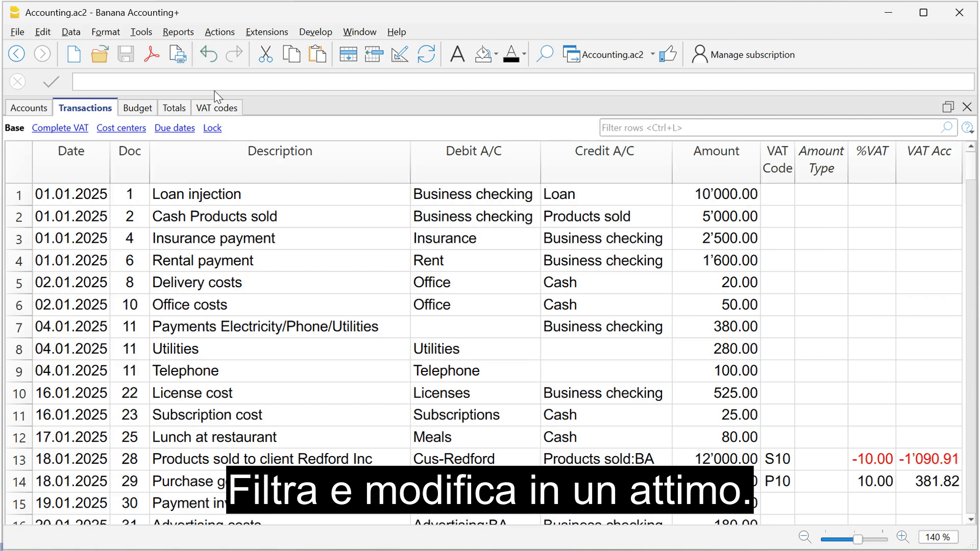Image resolution: width=980 pixels, height=551 pixels.
Task: Click the Cut scissors icon
Action: [265, 54]
